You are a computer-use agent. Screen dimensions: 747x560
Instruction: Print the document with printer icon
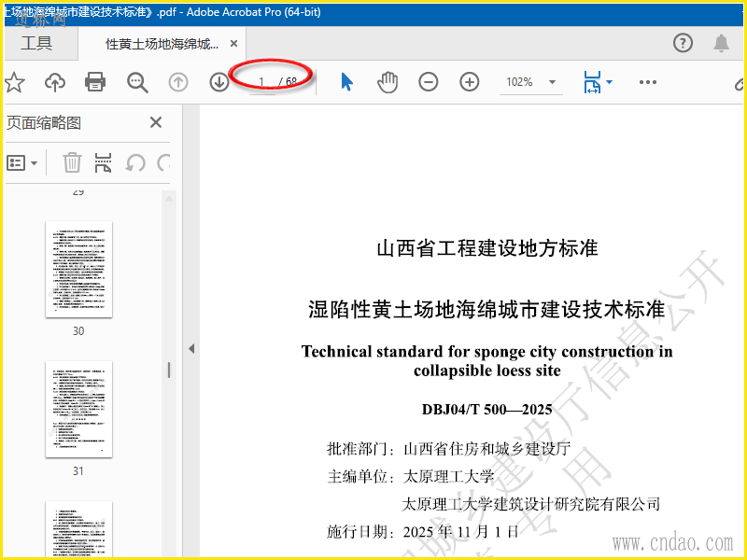(95, 82)
